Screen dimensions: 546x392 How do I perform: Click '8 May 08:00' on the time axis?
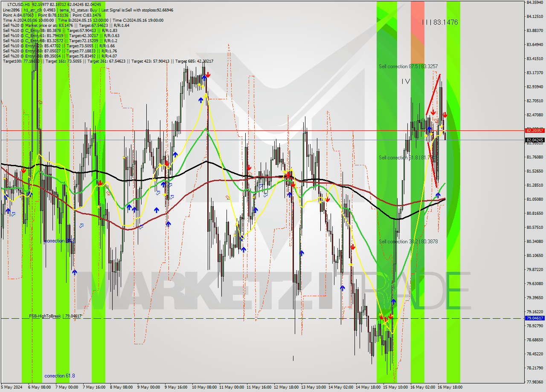coord(121,387)
